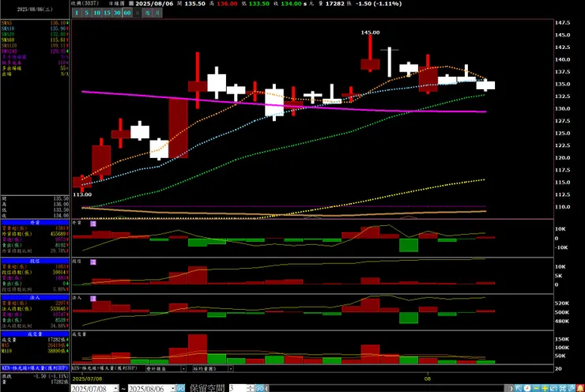This screenshot has width=585, height=392.
Task: Select the 投信 blue panel header
Action: (35, 261)
